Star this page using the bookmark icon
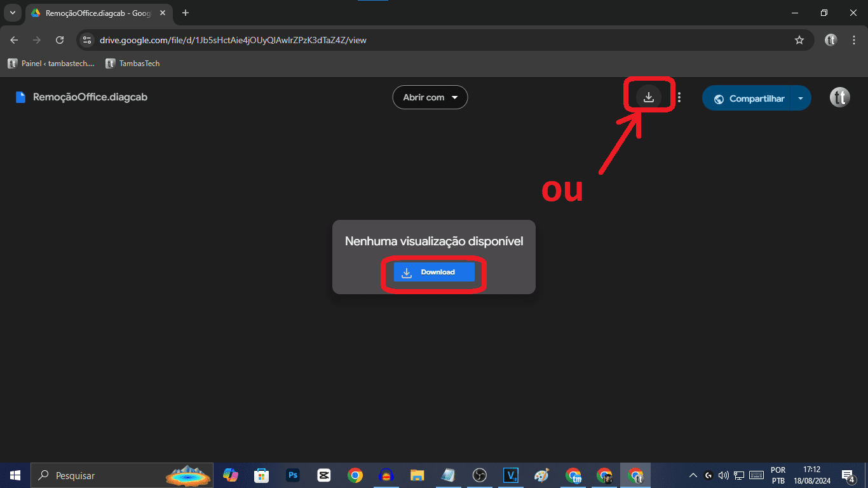 (799, 39)
